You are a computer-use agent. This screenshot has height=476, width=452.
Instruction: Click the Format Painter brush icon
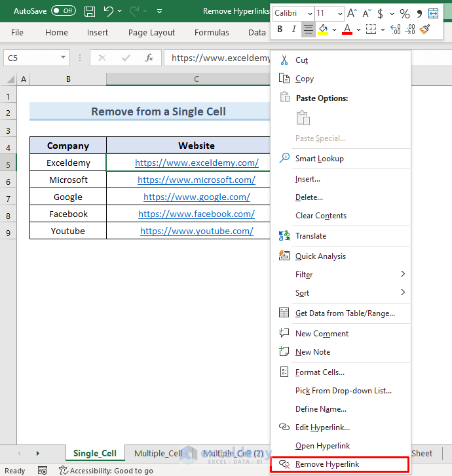pos(425,29)
